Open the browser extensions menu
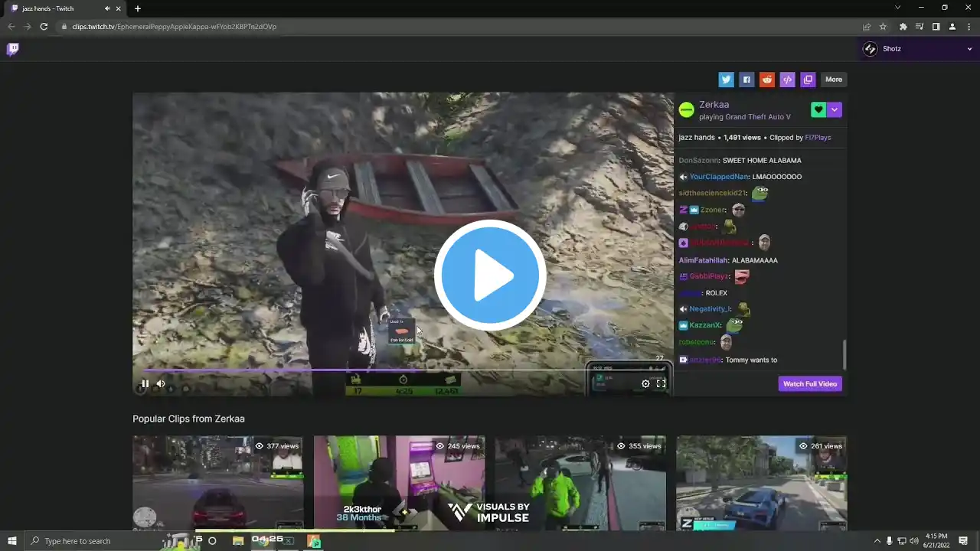Screen dimensions: 980x551 [x=903, y=27]
